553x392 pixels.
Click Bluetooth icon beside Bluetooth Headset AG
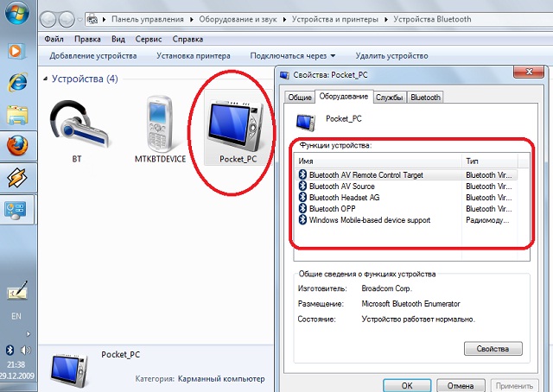tap(302, 197)
